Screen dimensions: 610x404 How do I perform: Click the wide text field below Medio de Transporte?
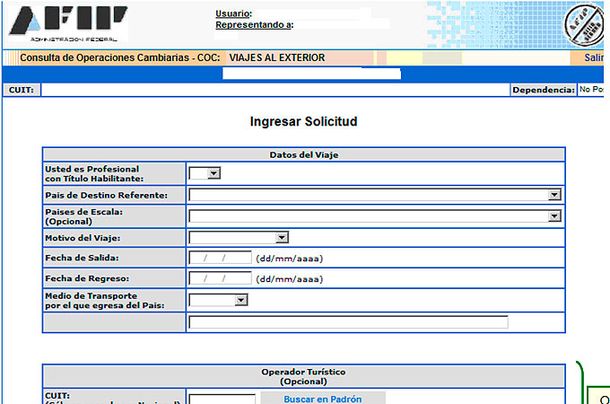pyautogui.click(x=348, y=322)
